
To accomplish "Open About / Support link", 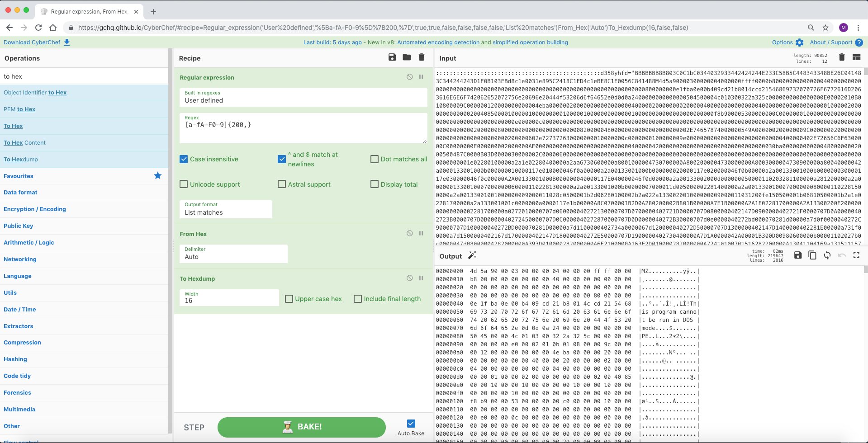I will coord(831,42).
